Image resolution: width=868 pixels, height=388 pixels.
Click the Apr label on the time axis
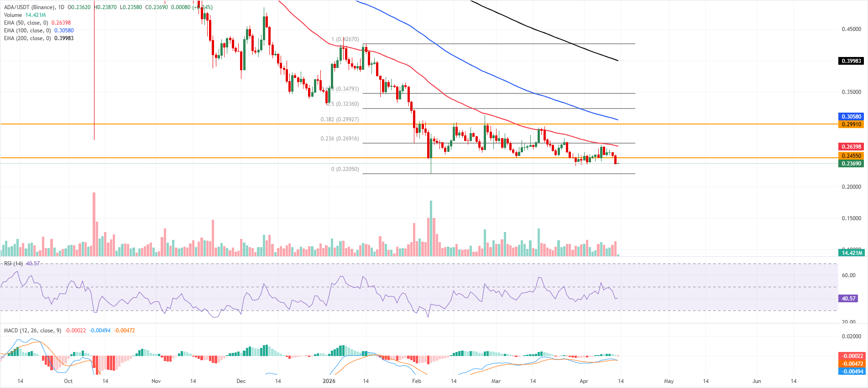[x=584, y=381]
